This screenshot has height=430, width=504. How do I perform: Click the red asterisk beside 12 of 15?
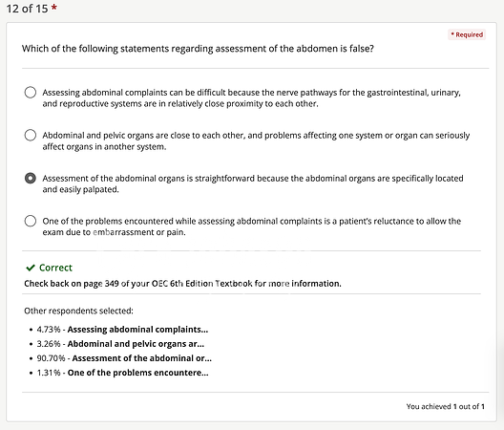click(x=54, y=8)
